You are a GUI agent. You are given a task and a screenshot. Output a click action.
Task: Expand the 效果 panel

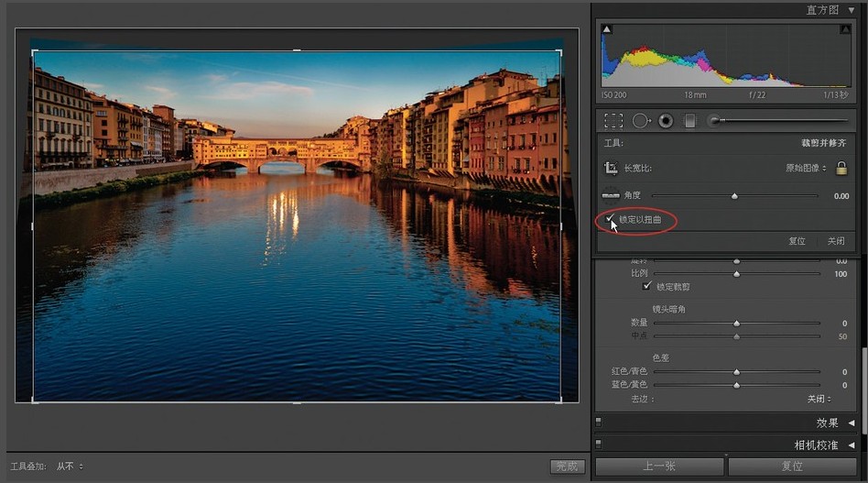coord(852,423)
